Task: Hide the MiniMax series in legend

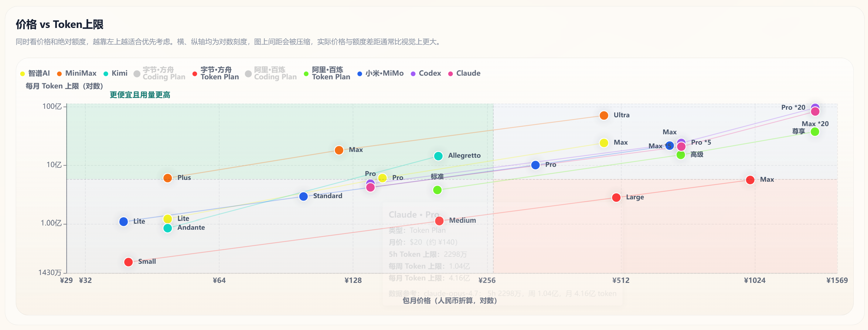Action: coord(77,73)
